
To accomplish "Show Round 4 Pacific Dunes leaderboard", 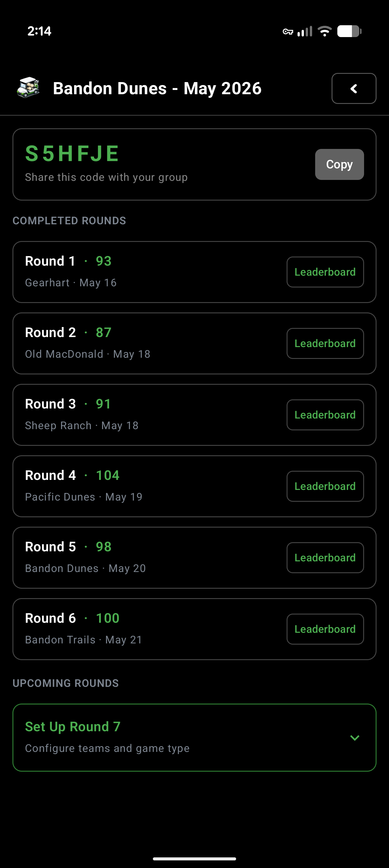I will (x=325, y=486).
